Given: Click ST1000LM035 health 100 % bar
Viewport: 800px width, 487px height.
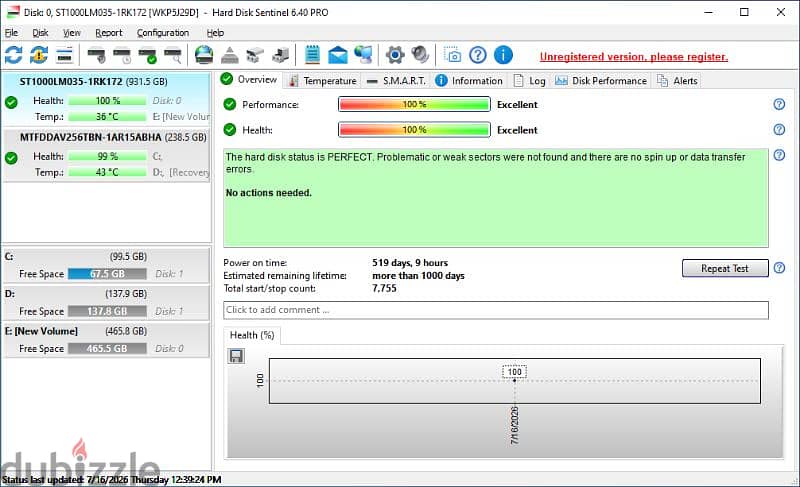Looking at the screenshot, I should click(107, 100).
